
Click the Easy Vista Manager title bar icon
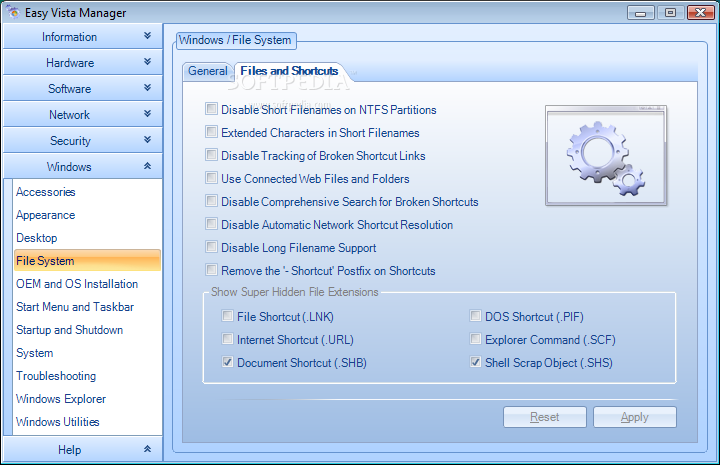pos(13,12)
